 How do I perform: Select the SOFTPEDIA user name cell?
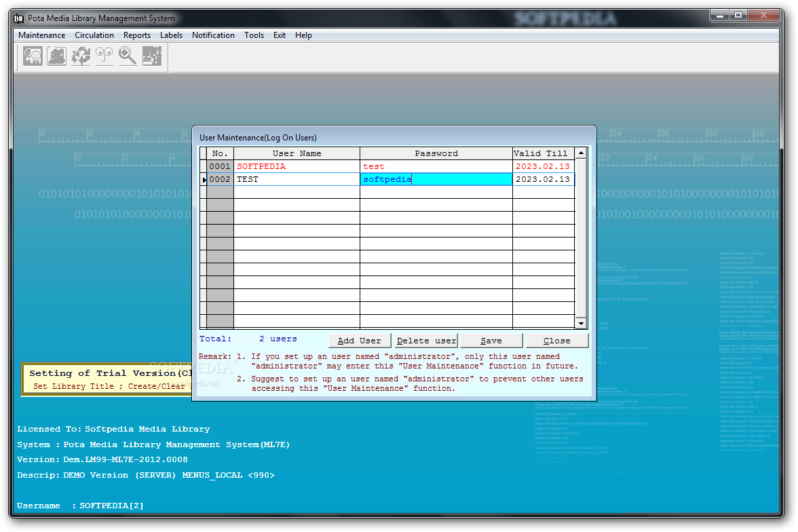(x=297, y=166)
